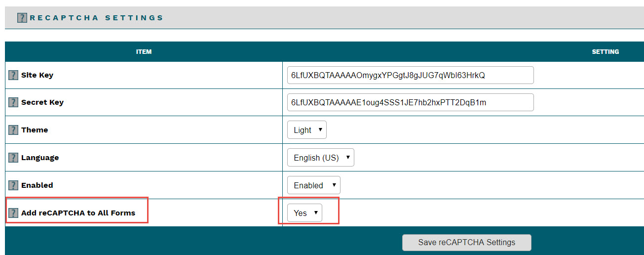Screen dimensions: 644x255
Task: Open the Theme dropdown showing Light
Action: point(306,130)
